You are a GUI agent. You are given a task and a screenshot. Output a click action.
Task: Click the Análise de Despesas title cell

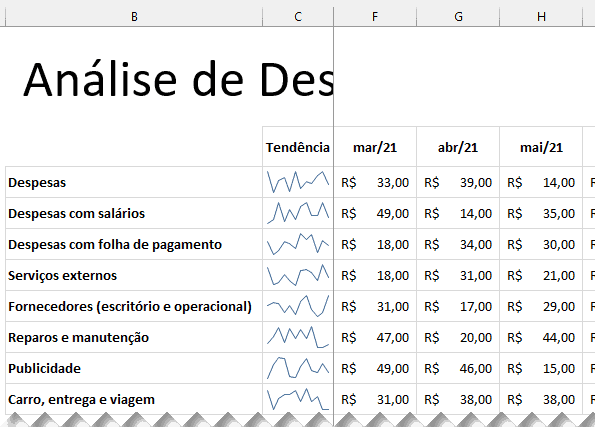pyautogui.click(x=178, y=80)
